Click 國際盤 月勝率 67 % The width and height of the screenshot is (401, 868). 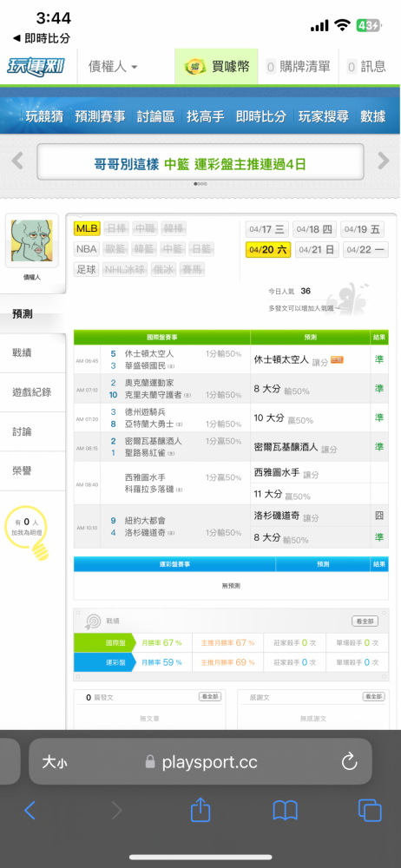[x=161, y=642]
